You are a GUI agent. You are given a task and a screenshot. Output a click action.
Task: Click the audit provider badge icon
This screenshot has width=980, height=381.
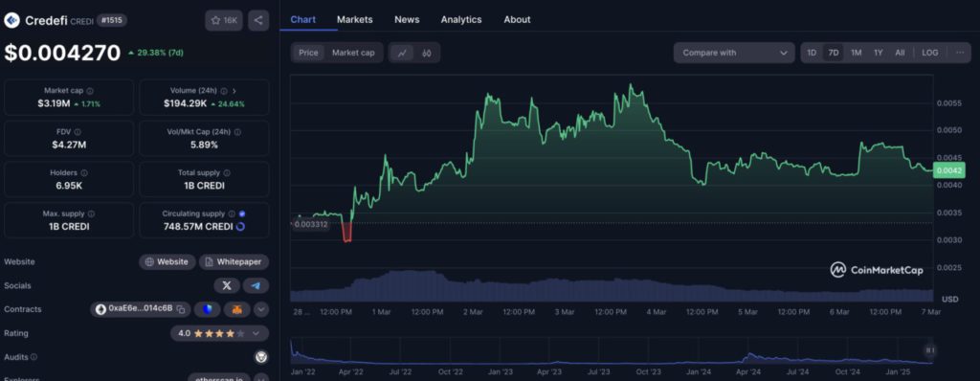coord(261,357)
